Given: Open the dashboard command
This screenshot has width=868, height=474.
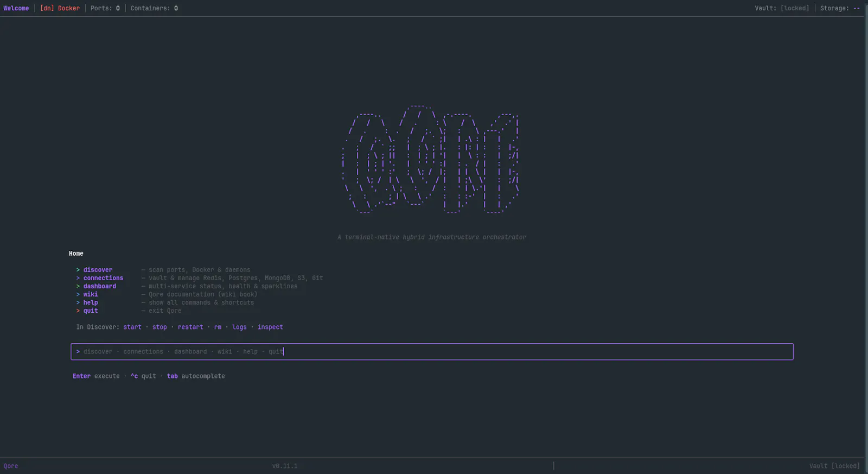Looking at the screenshot, I should 100,286.
